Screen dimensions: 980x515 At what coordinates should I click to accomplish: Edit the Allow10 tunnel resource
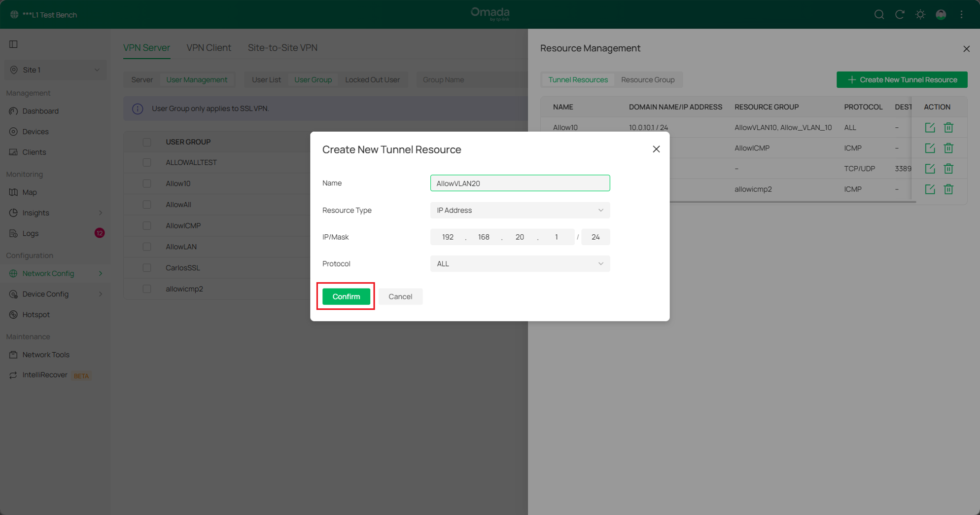(x=930, y=127)
